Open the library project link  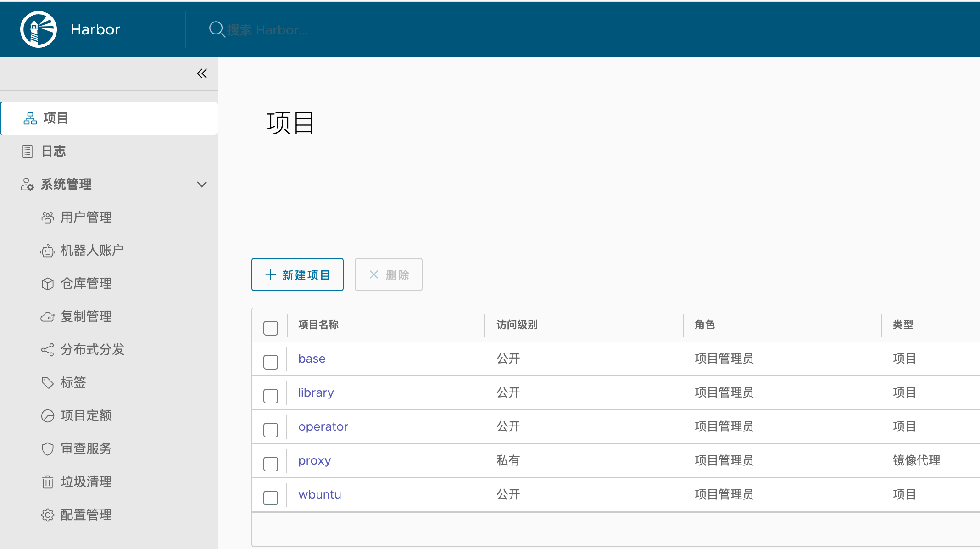pos(316,392)
